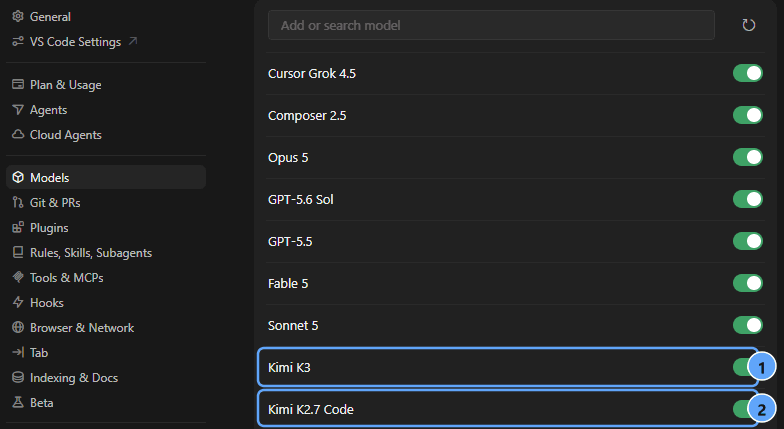Click the GPT-5.5 model label
The image size is (784, 429).
tap(290, 242)
